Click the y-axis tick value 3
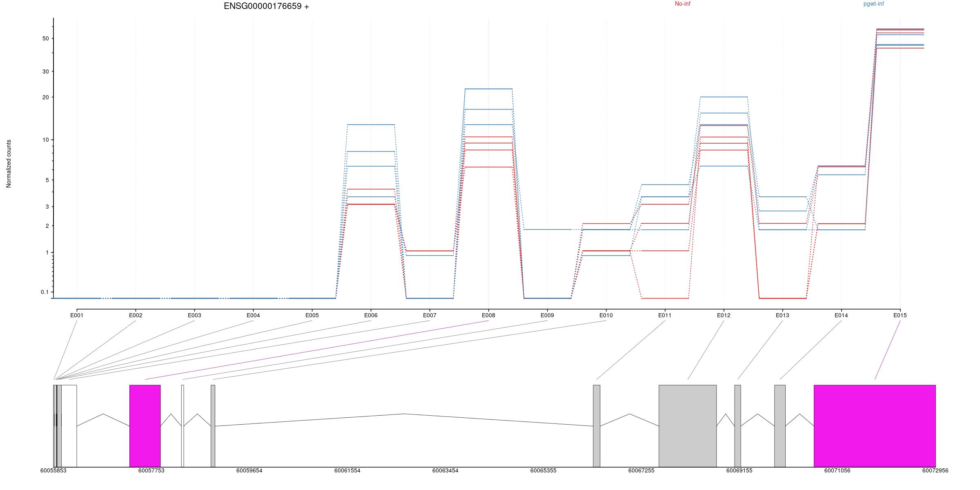The image size is (980, 490). tap(47, 207)
